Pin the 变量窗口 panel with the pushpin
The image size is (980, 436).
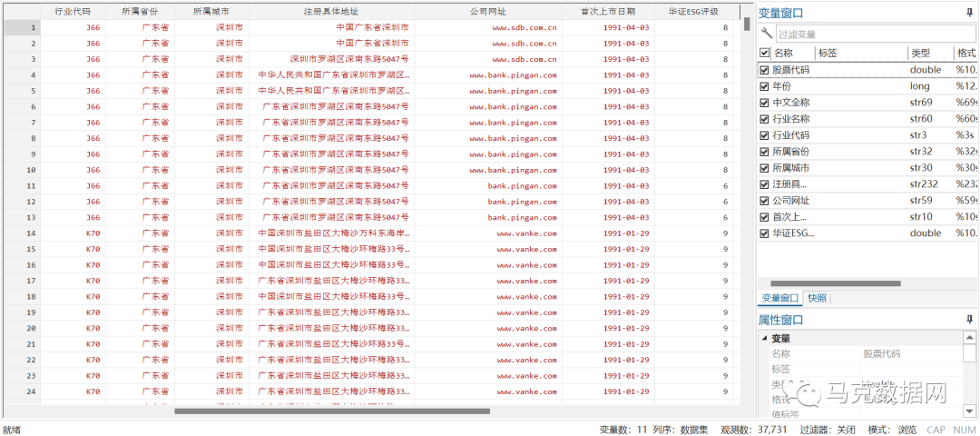(969, 13)
